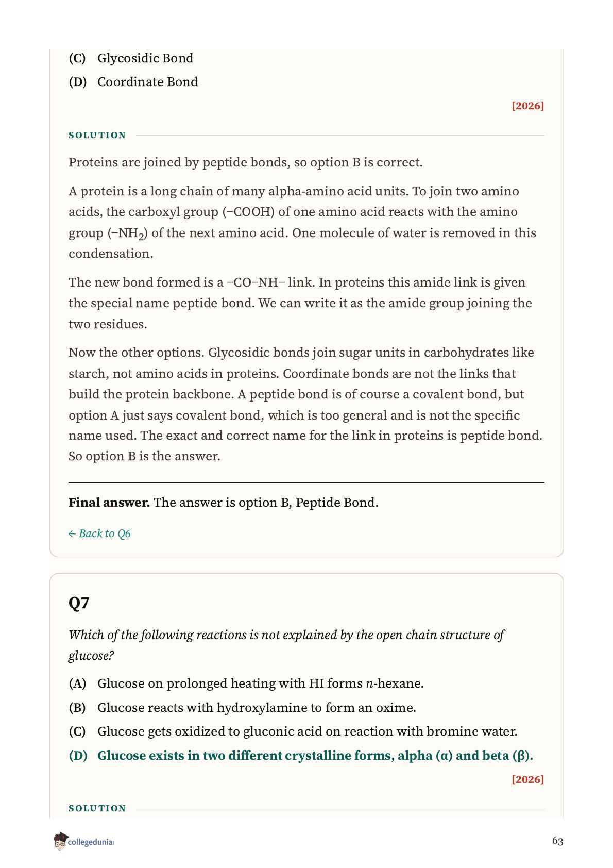Select option (C) gluconic acid statement
The image size is (613, 868).
[293, 731]
